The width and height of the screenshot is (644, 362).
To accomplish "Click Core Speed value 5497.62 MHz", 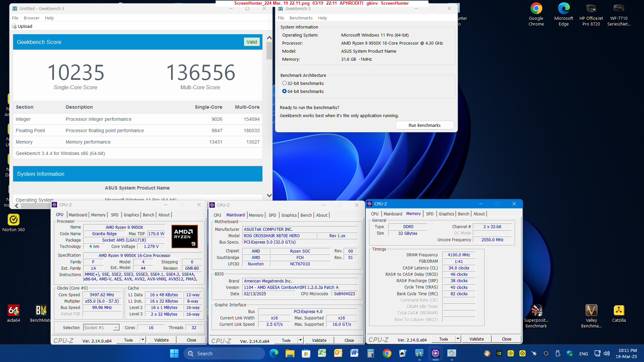I will point(102,295).
